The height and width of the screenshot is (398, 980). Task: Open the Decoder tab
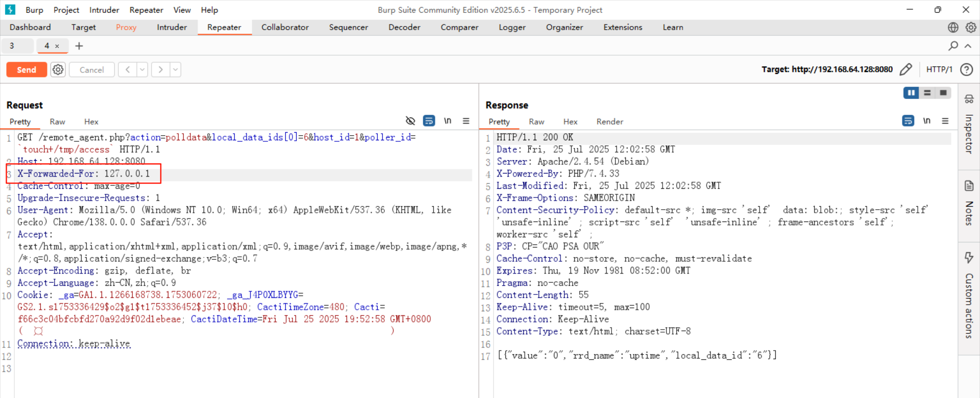[404, 28]
